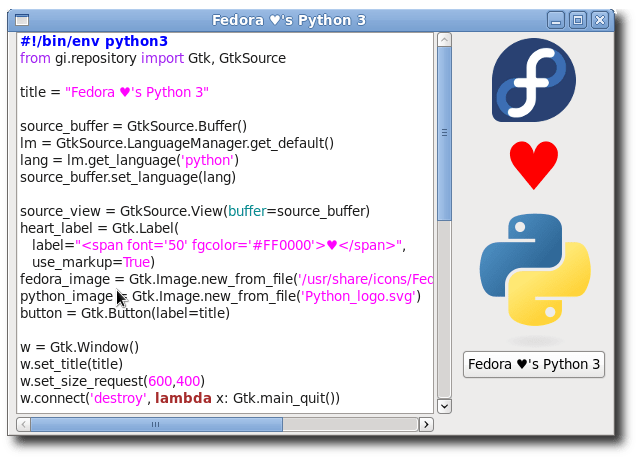
Task: Click the 'w = Gtk.Window()' line
Action: 80,348
